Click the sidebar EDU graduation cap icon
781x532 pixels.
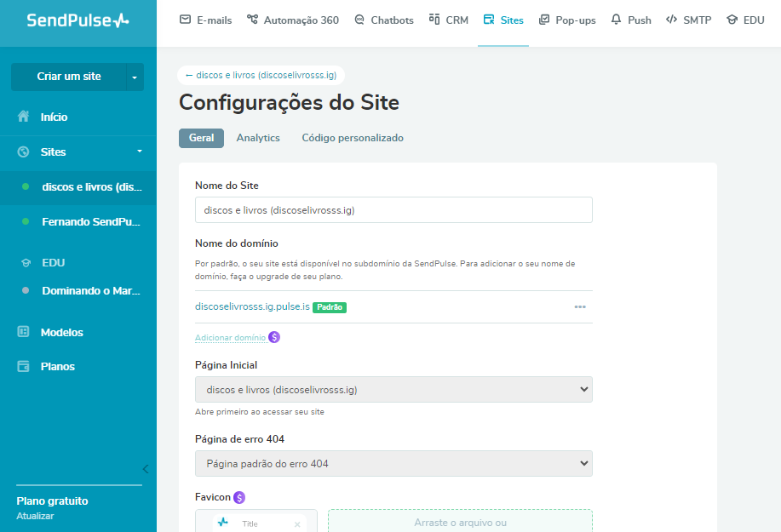pos(26,263)
